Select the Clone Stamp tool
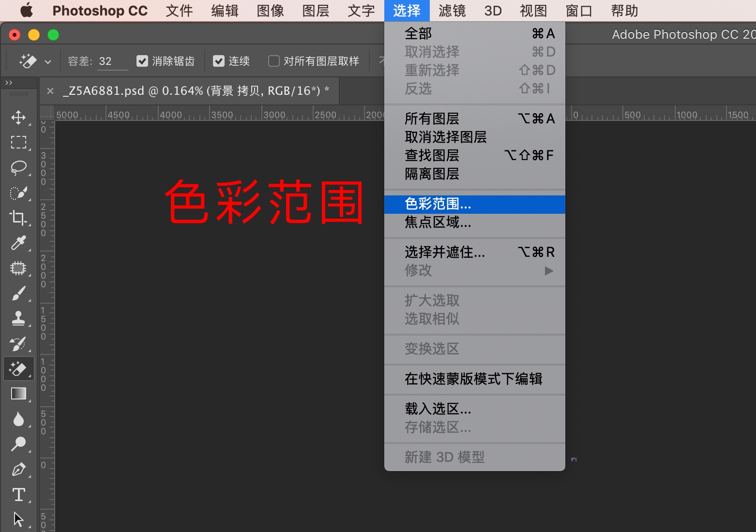 point(19,318)
